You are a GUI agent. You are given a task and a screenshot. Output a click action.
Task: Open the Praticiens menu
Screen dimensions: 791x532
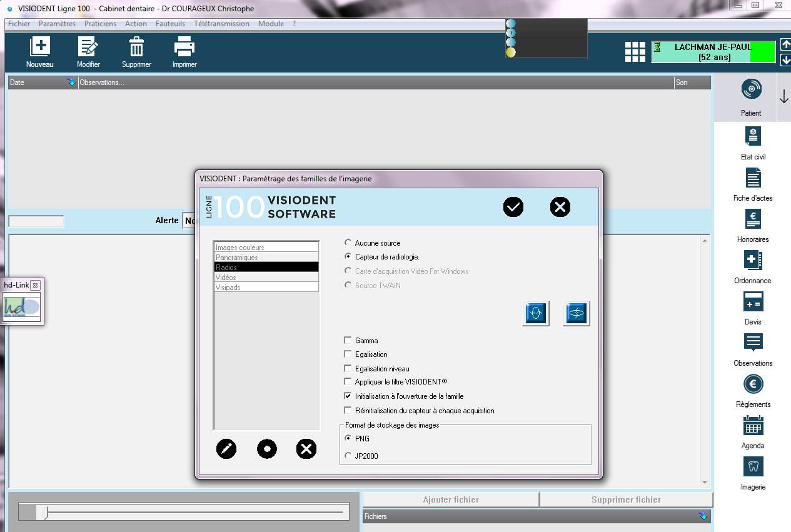(100, 24)
